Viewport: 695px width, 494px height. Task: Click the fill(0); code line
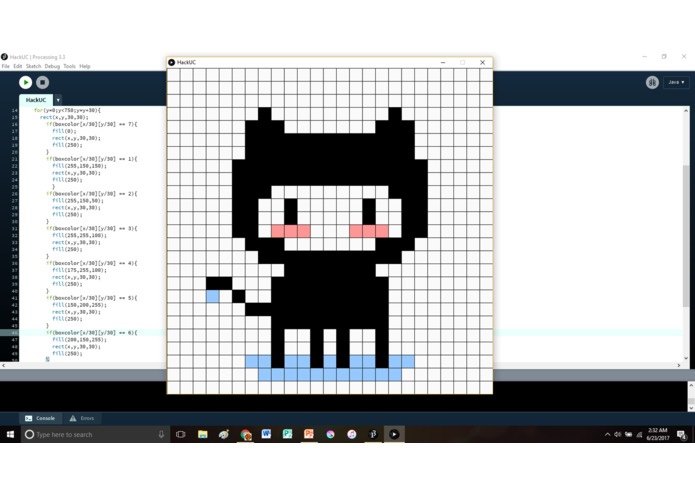[64, 131]
